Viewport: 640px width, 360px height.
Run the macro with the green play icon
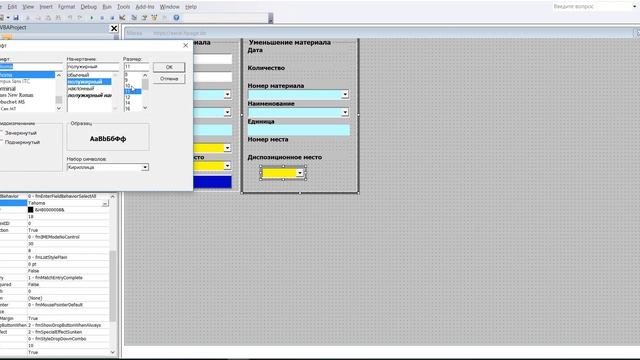click(91, 18)
